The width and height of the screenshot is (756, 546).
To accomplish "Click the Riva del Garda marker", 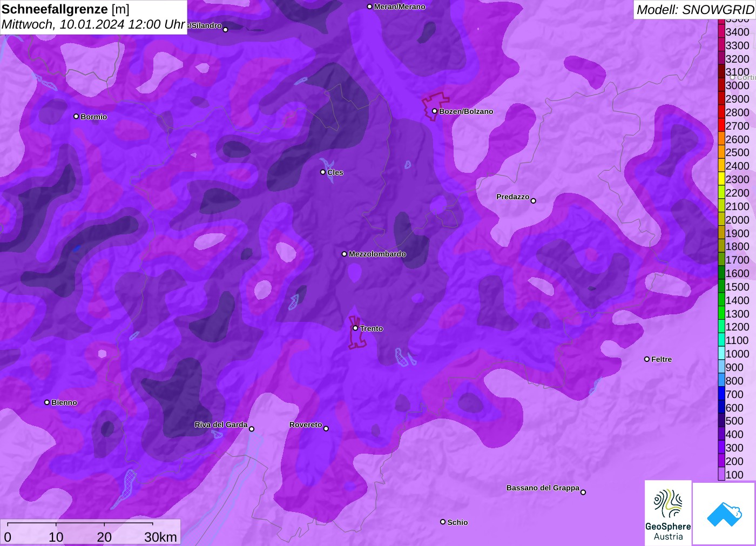I will 252,429.
